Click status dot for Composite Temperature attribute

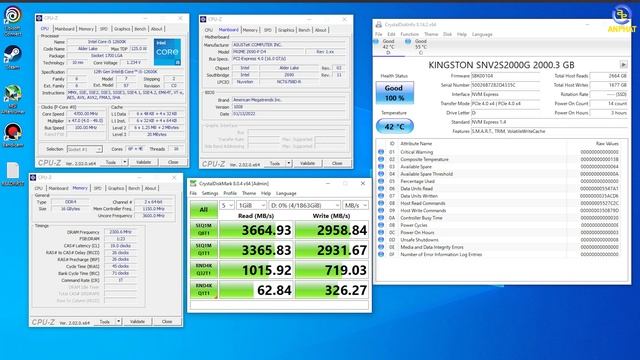381,159
